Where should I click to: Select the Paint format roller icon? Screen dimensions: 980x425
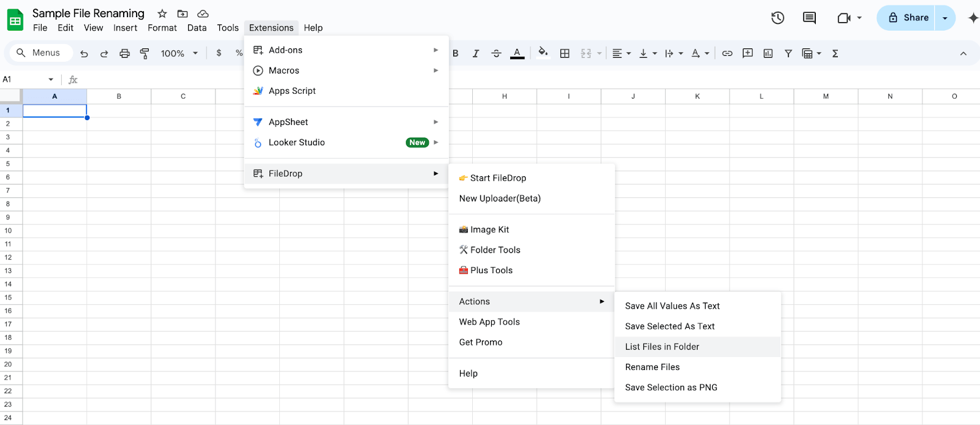[145, 53]
